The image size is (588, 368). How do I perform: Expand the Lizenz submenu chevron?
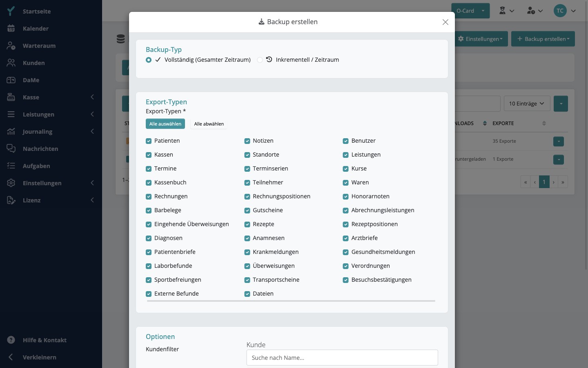point(92,200)
